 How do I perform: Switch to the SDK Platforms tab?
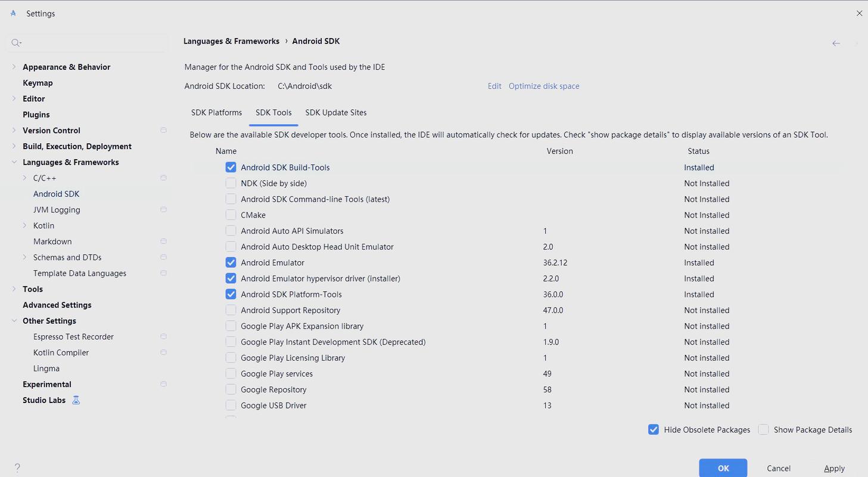coord(216,113)
